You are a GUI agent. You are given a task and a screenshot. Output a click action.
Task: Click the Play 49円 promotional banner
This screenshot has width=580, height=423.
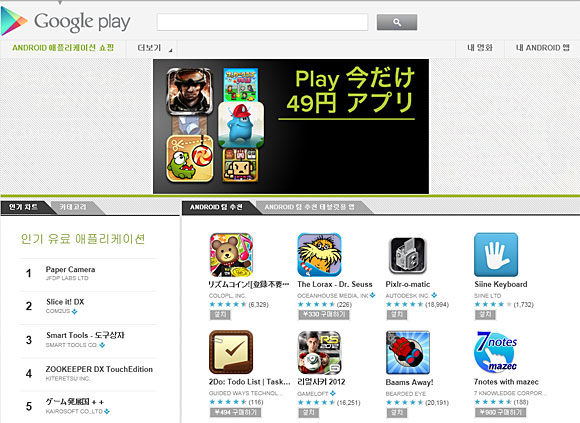coord(291,126)
